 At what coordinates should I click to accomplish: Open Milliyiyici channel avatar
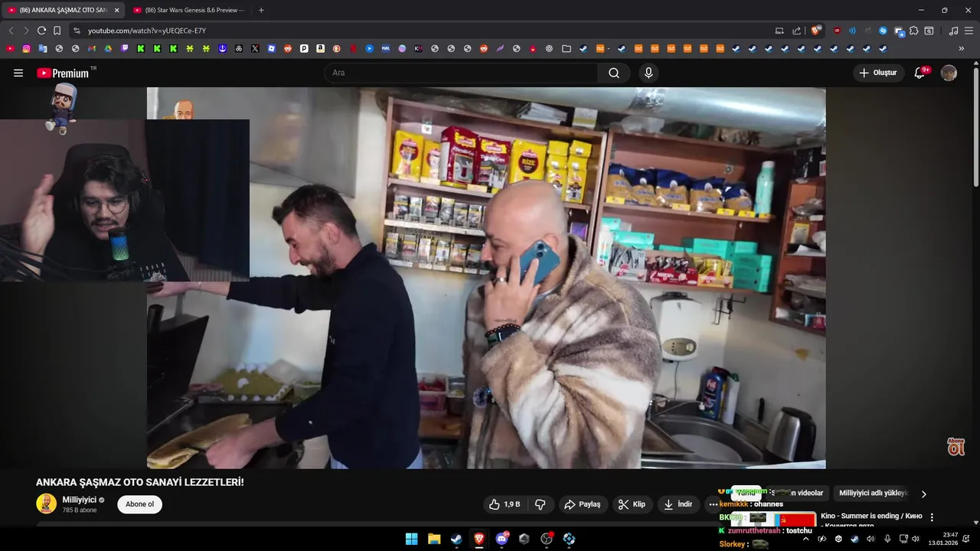(46, 504)
